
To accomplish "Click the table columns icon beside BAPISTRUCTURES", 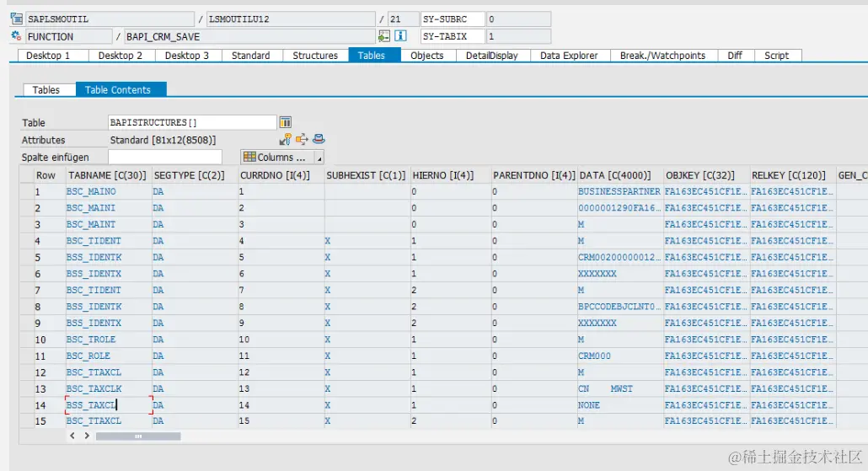I will [x=285, y=122].
